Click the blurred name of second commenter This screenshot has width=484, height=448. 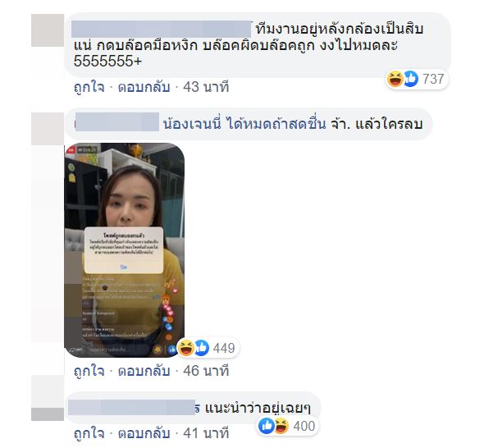pos(117,122)
